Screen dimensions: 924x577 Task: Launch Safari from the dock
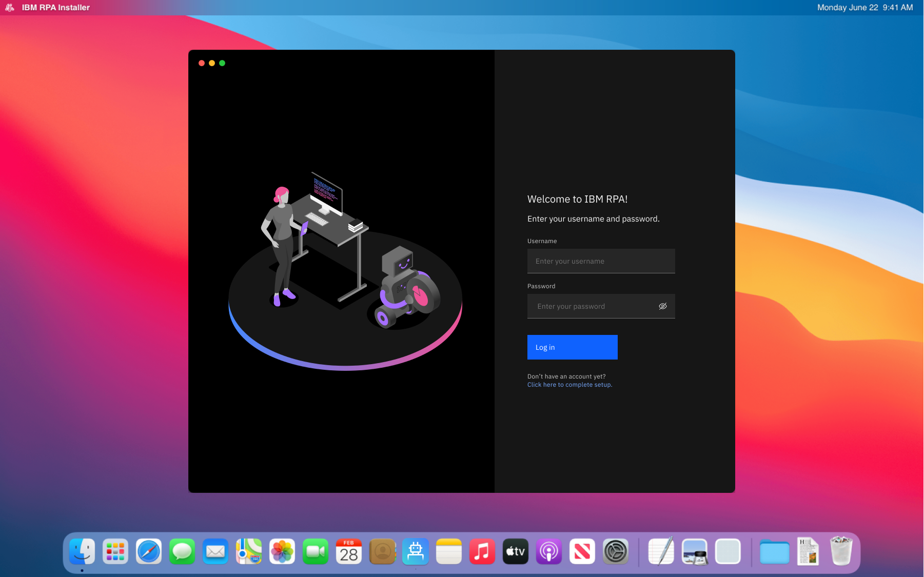[x=149, y=552]
